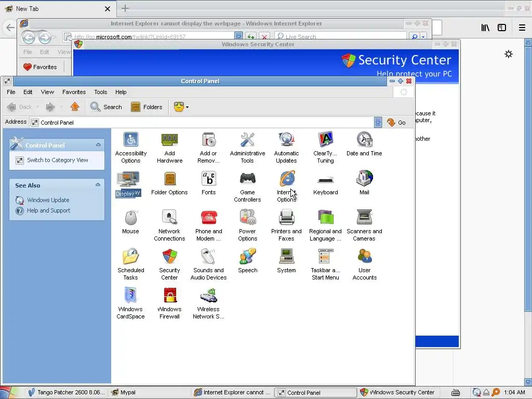Open the Tools menu in Control Panel
The width and height of the screenshot is (532, 399).
coord(100,92)
